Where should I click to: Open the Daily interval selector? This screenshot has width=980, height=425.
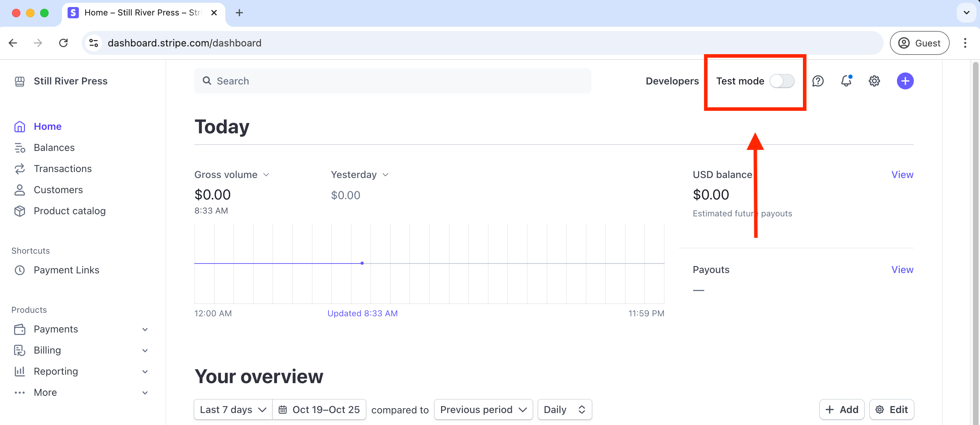[565, 410]
